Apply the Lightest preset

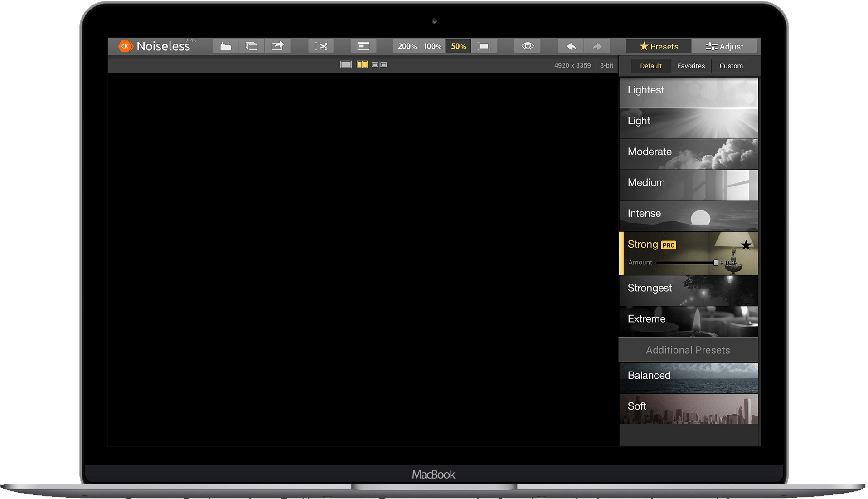[689, 93]
